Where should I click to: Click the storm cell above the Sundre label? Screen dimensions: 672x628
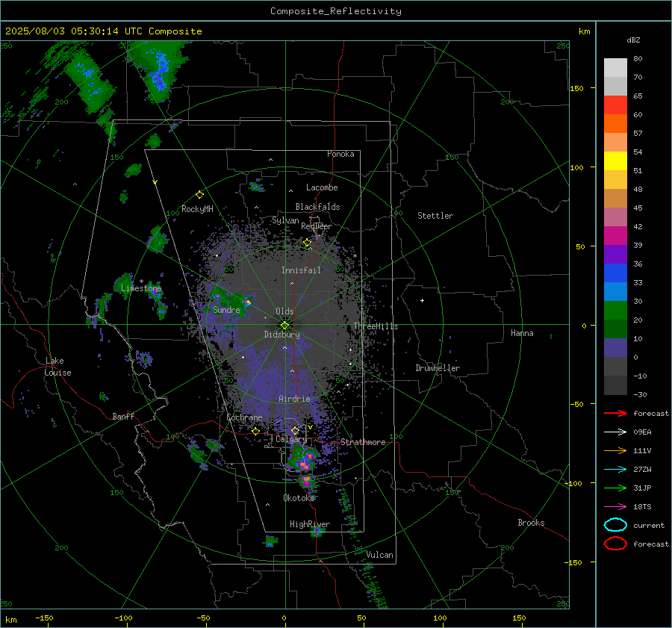217,296
